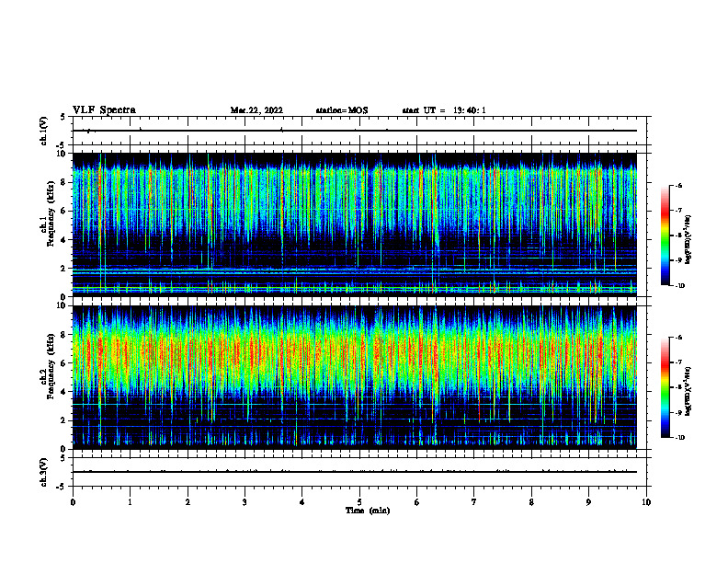Click inside the ch.2 spectrogram panel

point(355,377)
